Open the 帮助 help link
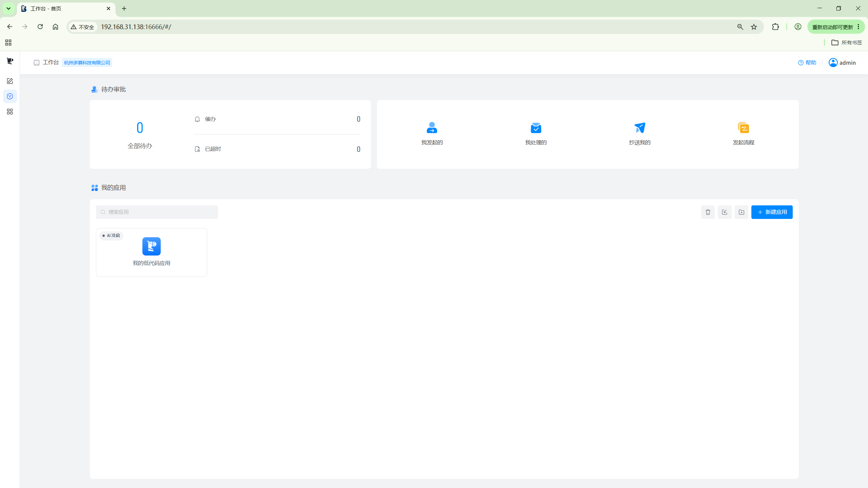The width and height of the screenshot is (868, 488). 807,63
